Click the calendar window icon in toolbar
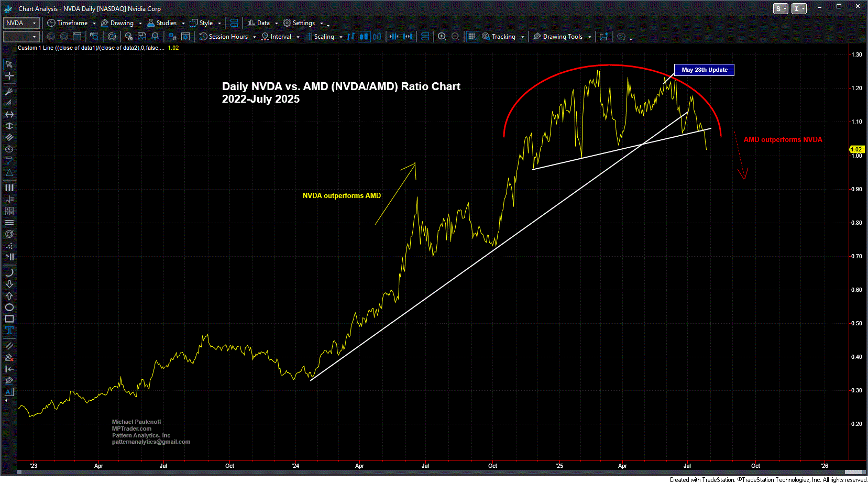Viewport: 868px width, 483px height. (x=77, y=37)
